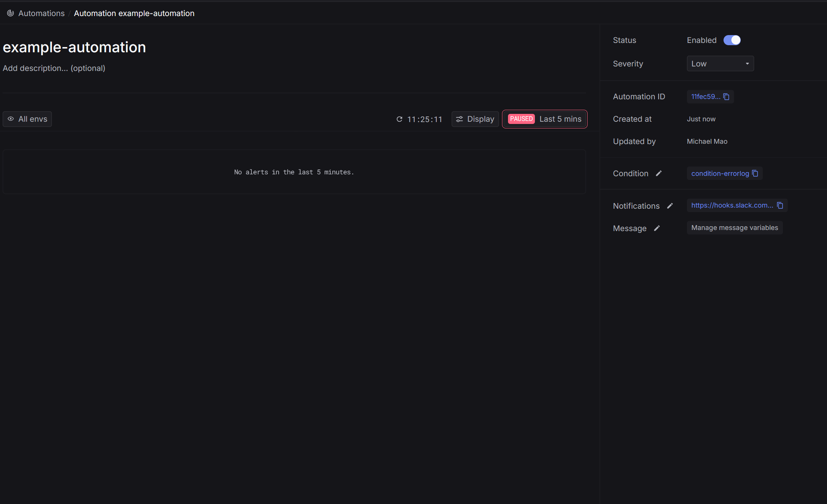This screenshot has width=827, height=504.
Task: Click the refresh icon beside 11:25:11
Action: pyautogui.click(x=399, y=119)
